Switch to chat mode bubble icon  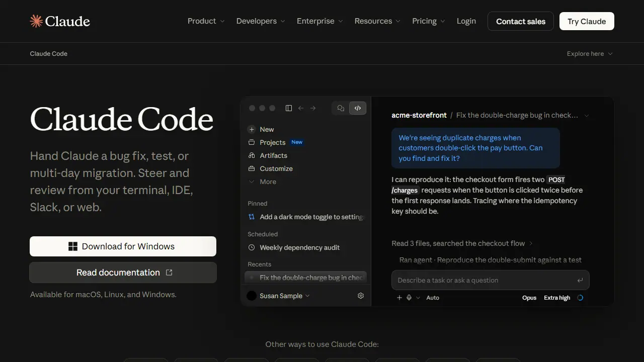click(x=341, y=108)
